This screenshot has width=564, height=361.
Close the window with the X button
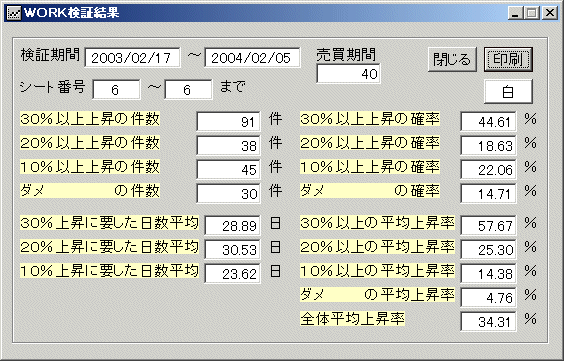[550, 13]
